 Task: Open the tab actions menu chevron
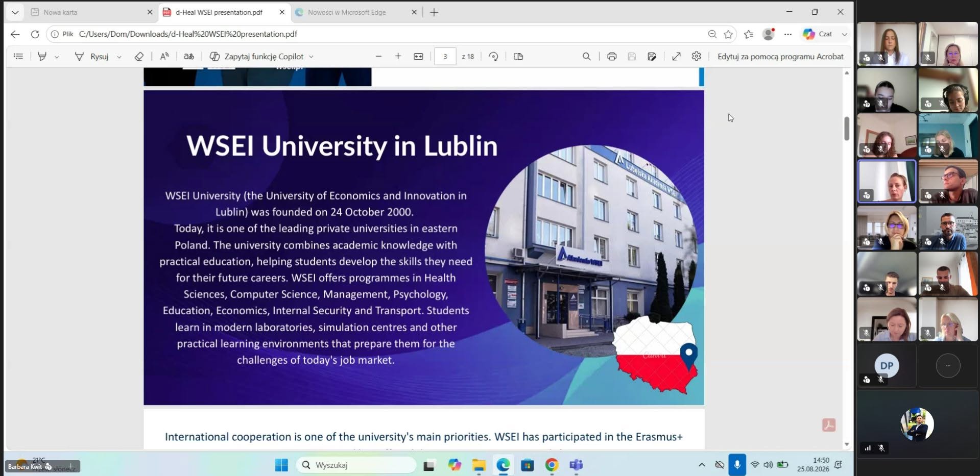15,12
